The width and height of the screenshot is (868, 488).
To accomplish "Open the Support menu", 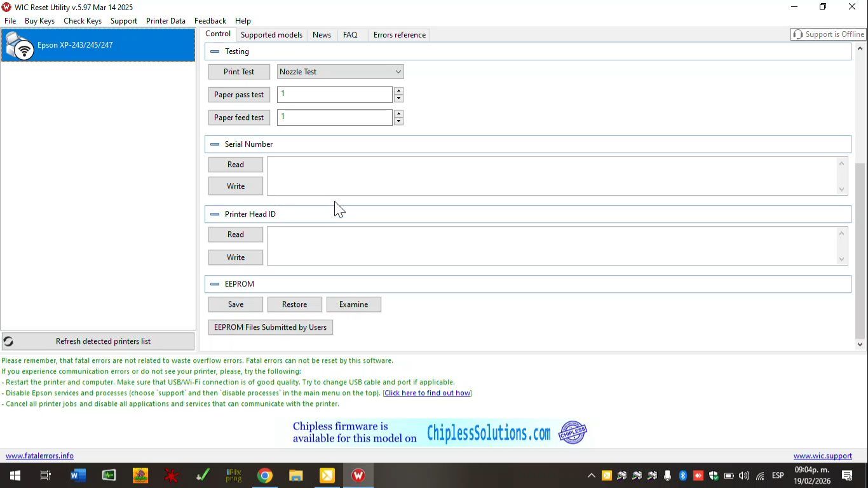I will pos(124,21).
